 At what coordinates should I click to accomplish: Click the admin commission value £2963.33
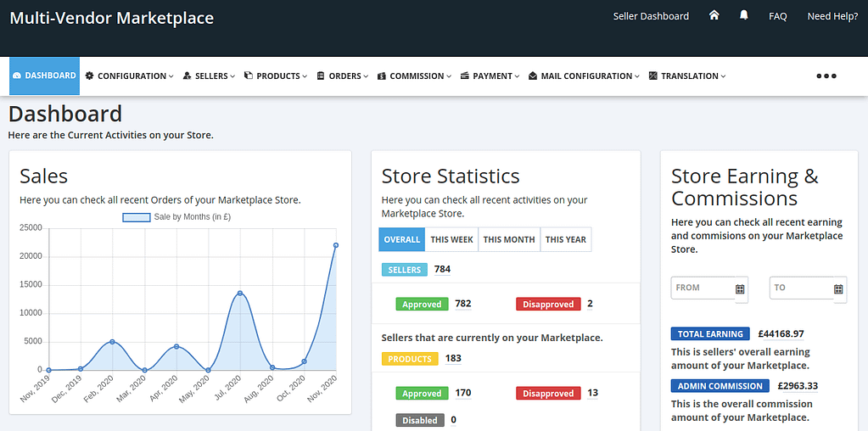(798, 386)
